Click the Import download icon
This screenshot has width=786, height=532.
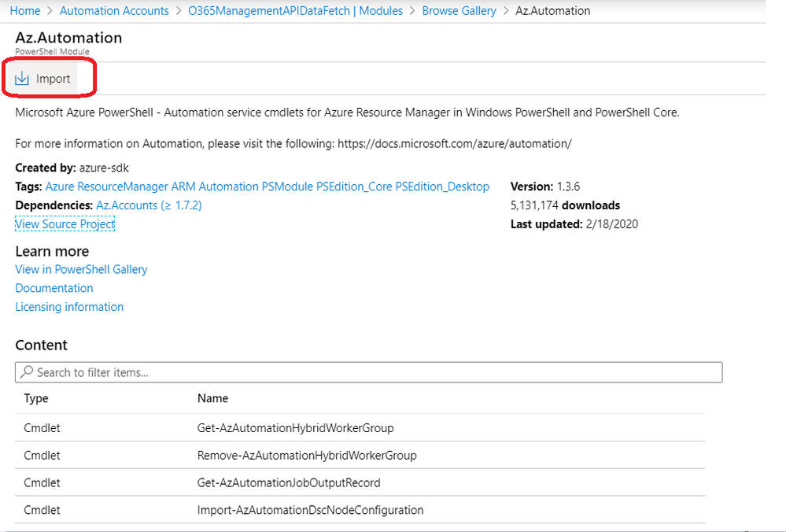pyautogui.click(x=21, y=78)
